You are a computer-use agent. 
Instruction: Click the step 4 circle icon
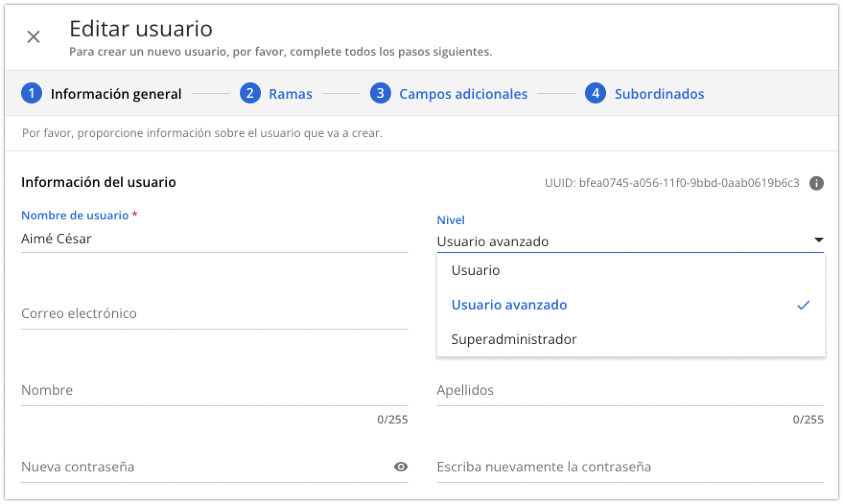tap(596, 94)
